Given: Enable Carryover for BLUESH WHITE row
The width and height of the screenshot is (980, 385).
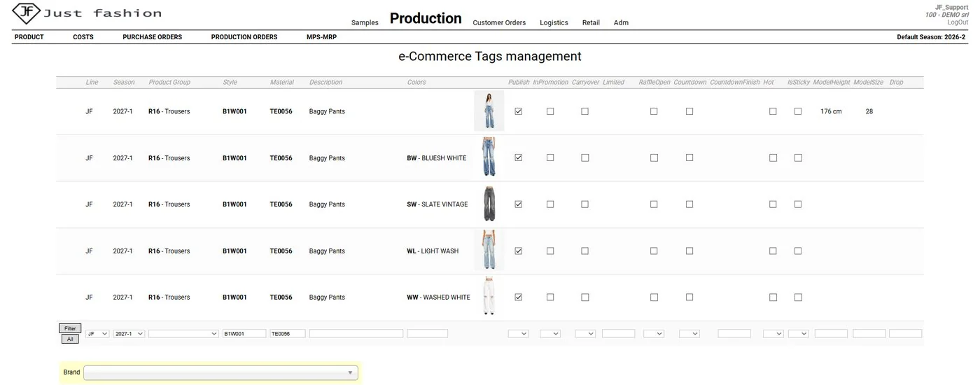Looking at the screenshot, I should (584, 157).
